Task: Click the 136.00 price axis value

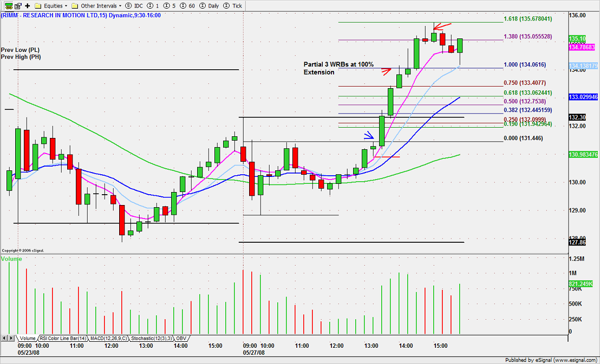Action: pyautogui.click(x=577, y=15)
